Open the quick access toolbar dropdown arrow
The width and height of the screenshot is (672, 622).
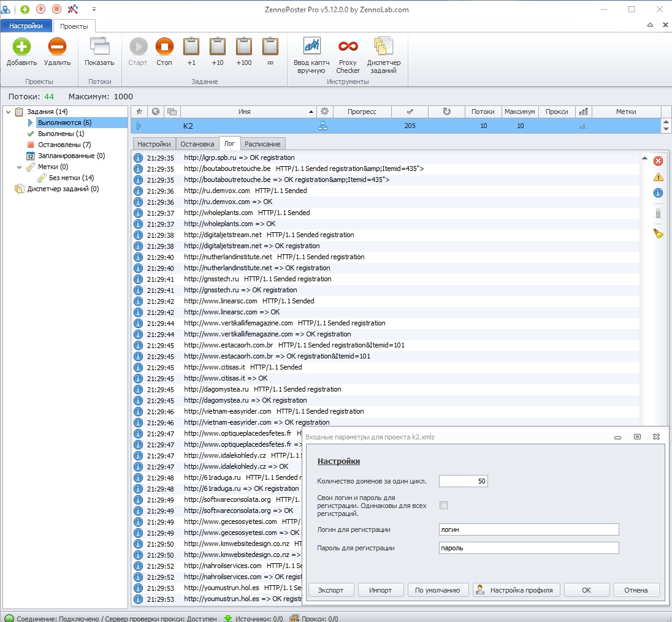[x=94, y=9]
